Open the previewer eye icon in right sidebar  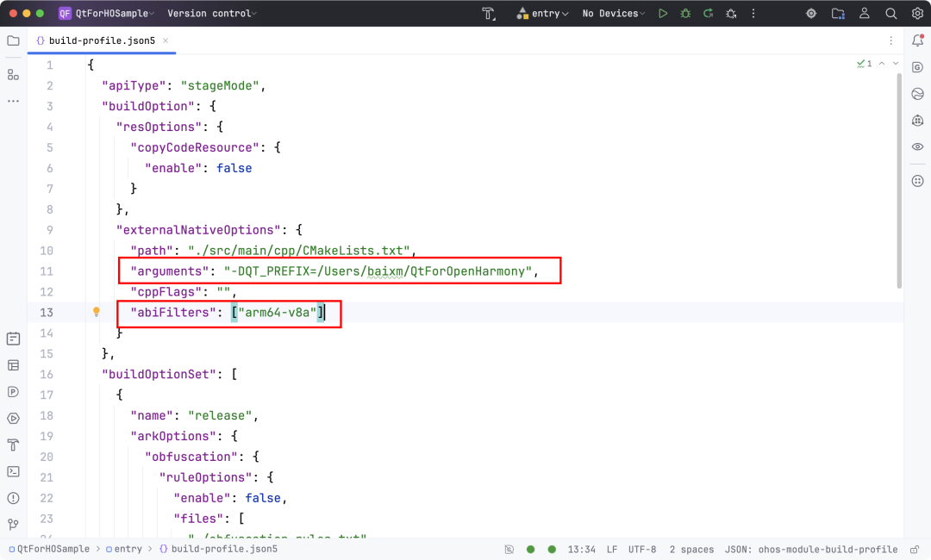point(917,146)
